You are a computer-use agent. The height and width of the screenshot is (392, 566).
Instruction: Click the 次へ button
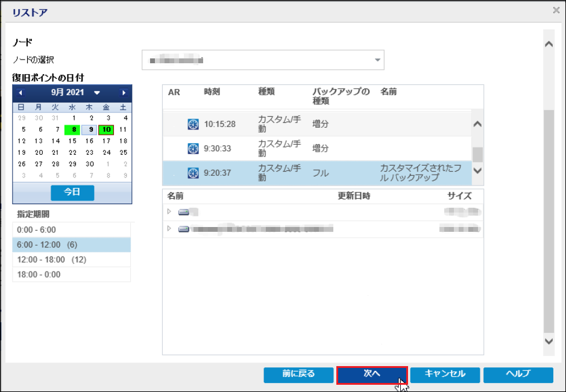(372, 374)
